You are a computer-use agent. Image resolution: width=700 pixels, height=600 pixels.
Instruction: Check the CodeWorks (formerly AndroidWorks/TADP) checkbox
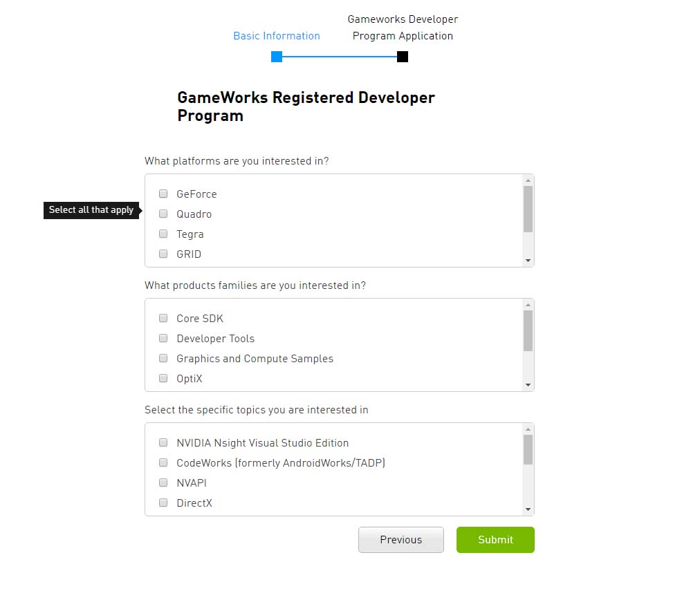163,462
